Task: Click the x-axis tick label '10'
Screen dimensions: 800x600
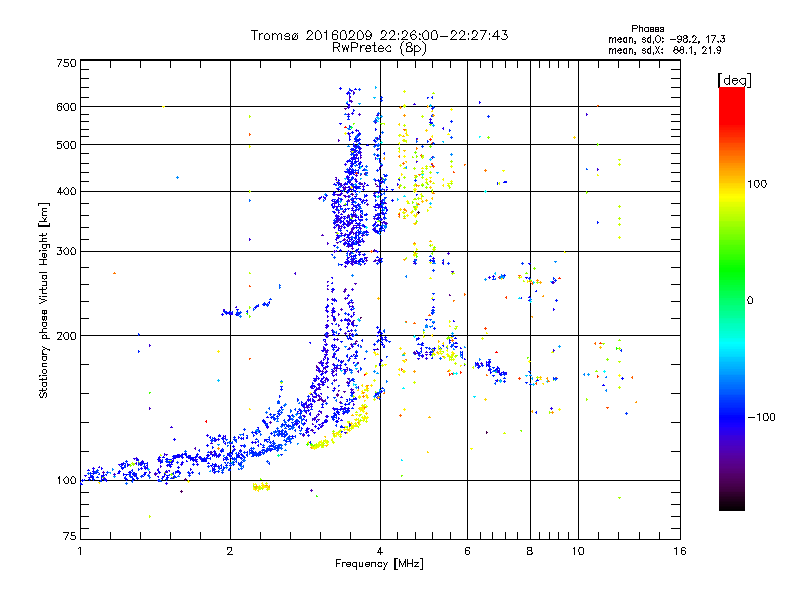Action: tap(578, 551)
